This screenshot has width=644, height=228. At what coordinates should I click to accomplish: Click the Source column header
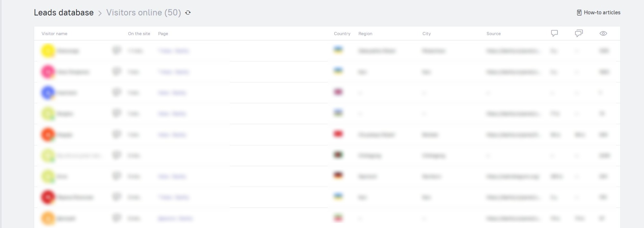click(493, 33)
